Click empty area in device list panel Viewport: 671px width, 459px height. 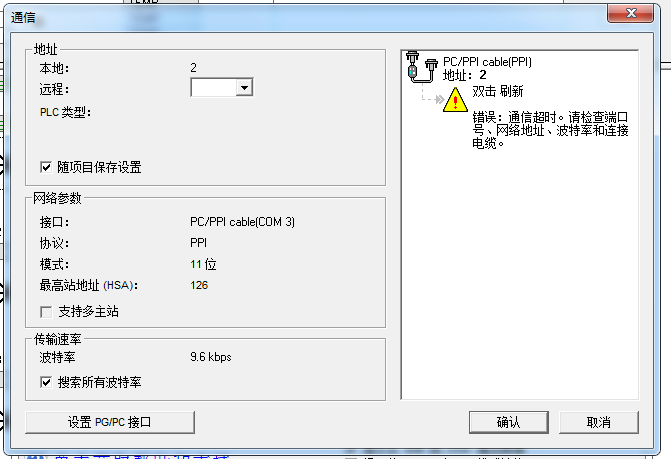[520, 274]
